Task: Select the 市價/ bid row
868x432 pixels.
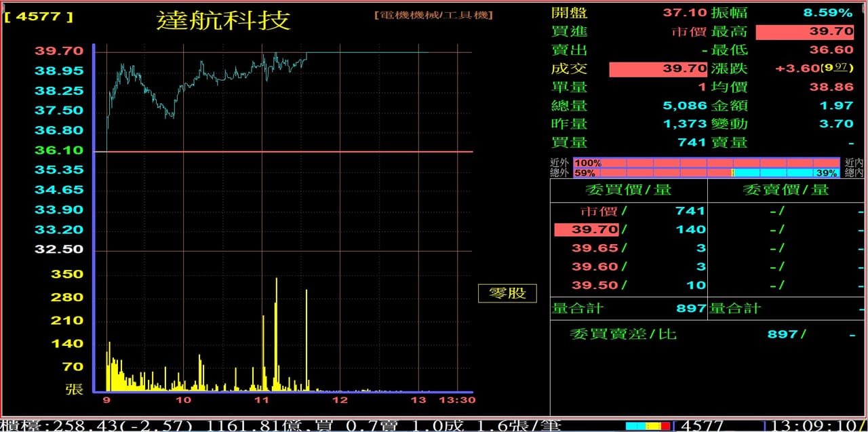Action: pos(628,211)
